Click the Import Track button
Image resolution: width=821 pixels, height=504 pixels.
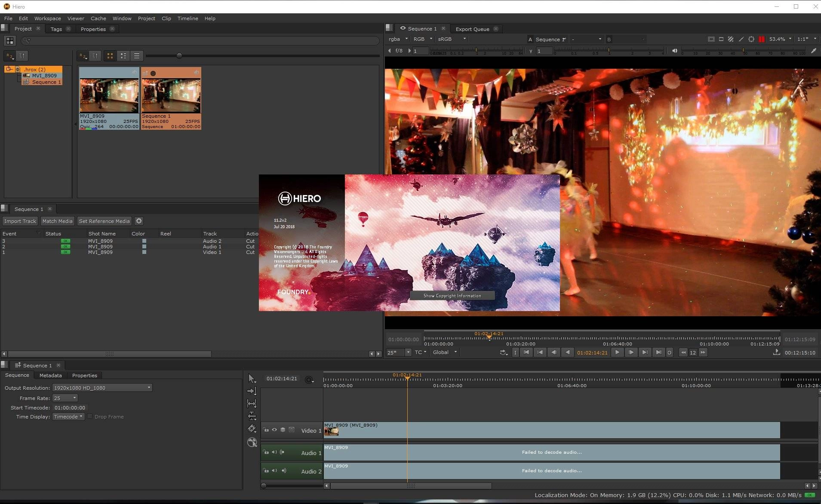tap(20, 221)
